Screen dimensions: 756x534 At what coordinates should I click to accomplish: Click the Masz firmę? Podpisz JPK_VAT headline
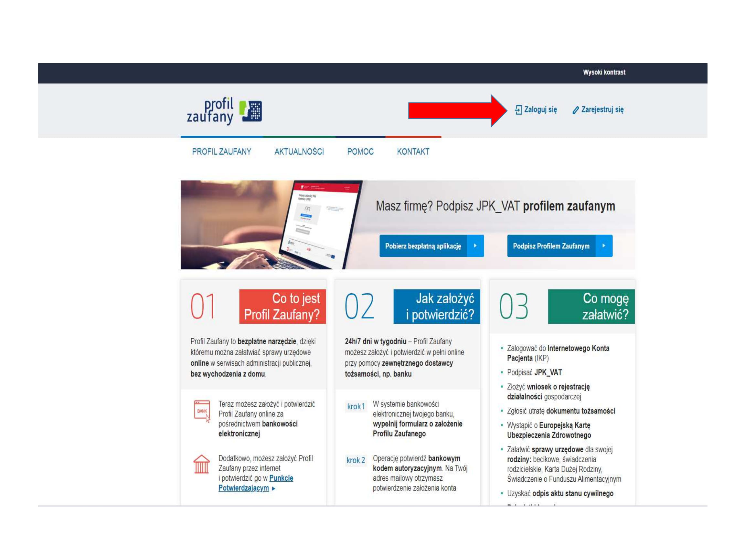click(x=495, y=206)
